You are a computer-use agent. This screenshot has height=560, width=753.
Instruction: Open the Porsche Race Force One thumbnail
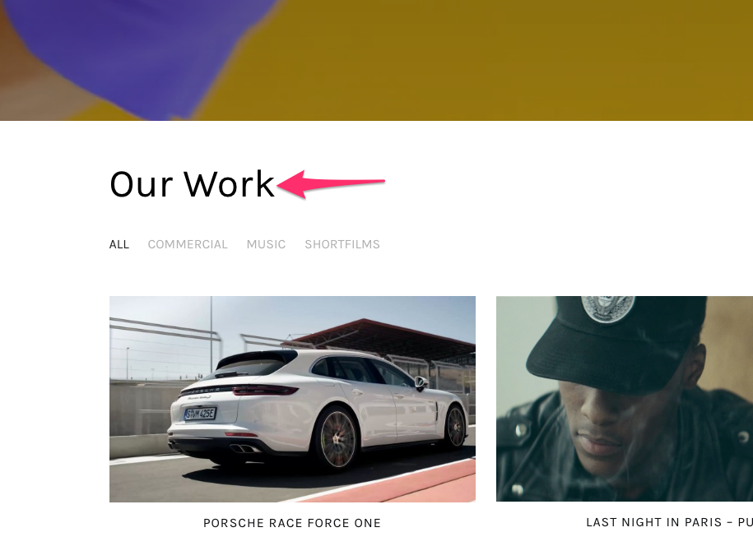pos(292,400)
